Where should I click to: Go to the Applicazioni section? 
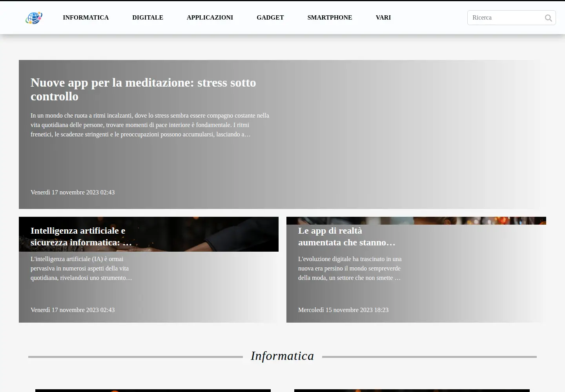[210, 18]
